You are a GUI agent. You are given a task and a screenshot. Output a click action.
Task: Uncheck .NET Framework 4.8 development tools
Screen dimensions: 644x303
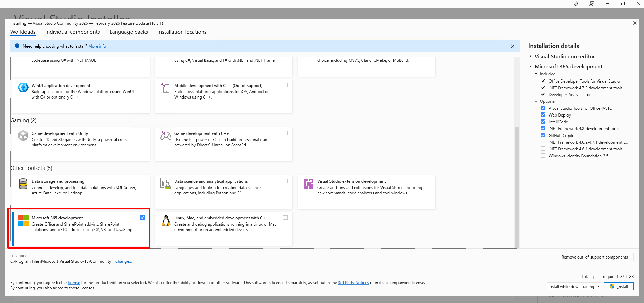[x=543, y=128]
